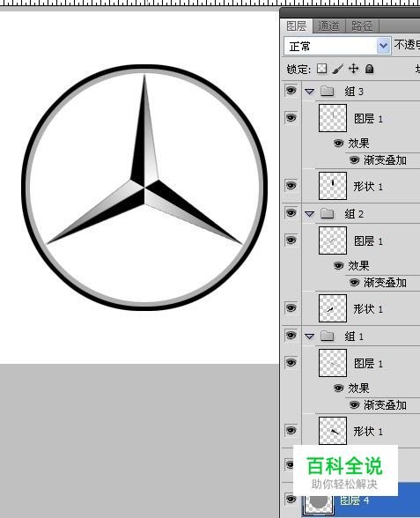Click 图层 1 thumbnail in 组 1
This screenshot has width=420, height=518.
pyautogui.click(x=333, y=363)
